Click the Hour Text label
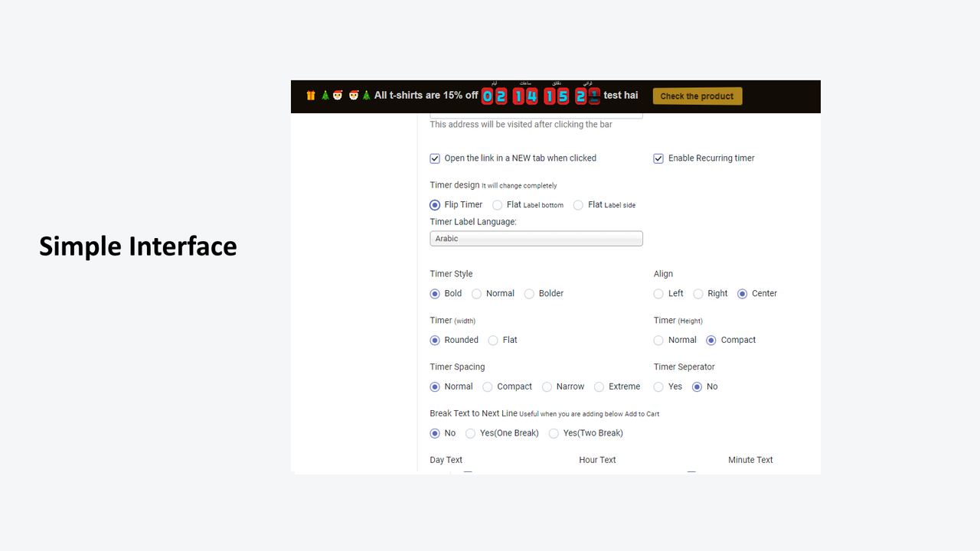The height and width of the screenshot is (551, 980). 597,460
